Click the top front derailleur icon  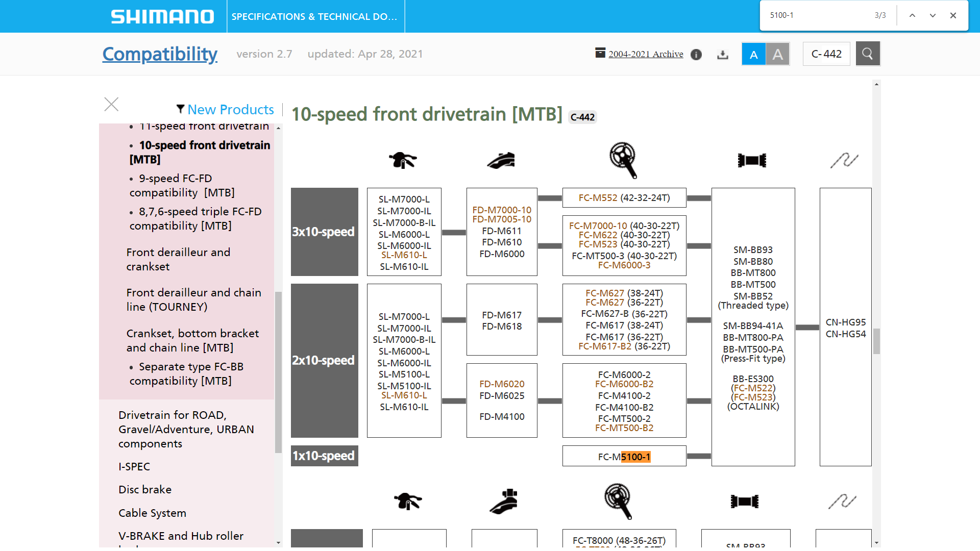point(501,160)
